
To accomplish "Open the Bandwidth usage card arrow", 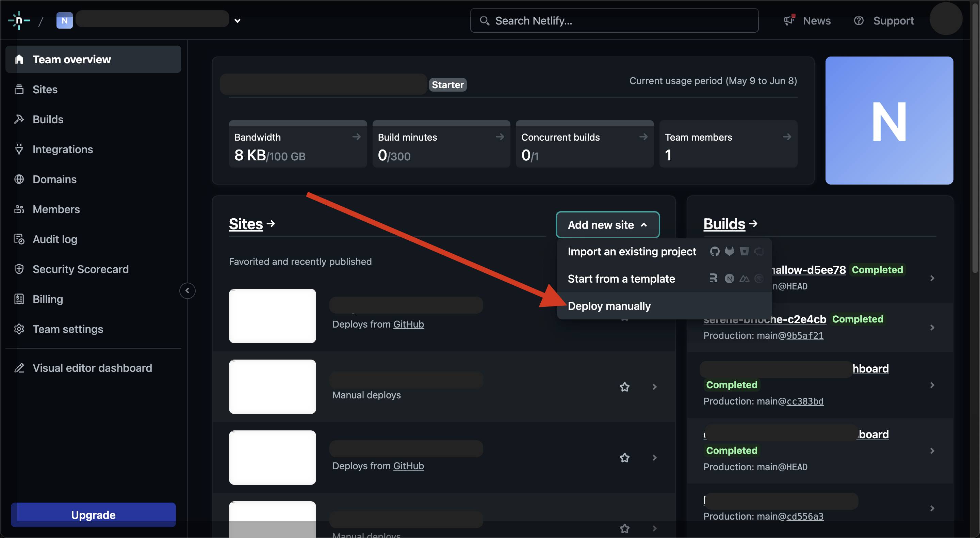I will [357, 137].
